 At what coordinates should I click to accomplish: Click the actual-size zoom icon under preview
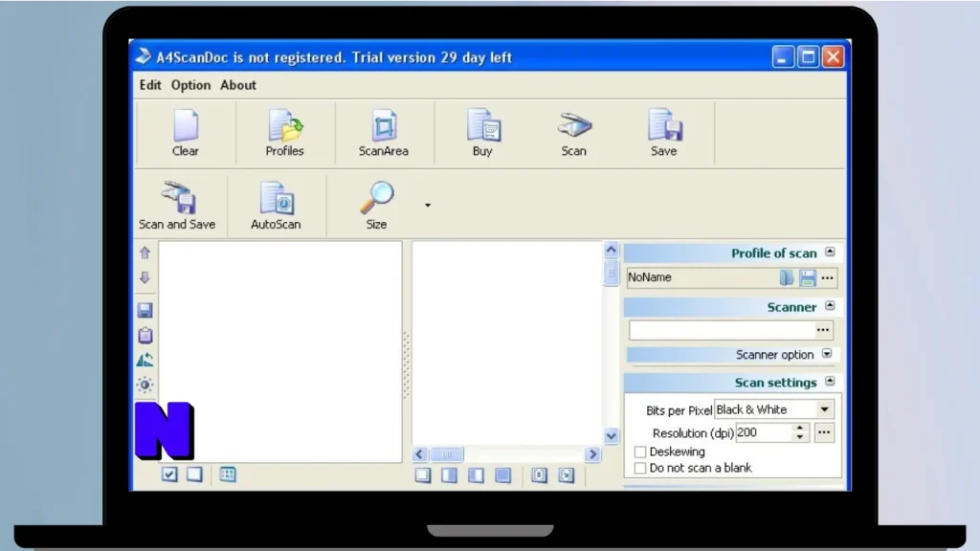(540, 475)
